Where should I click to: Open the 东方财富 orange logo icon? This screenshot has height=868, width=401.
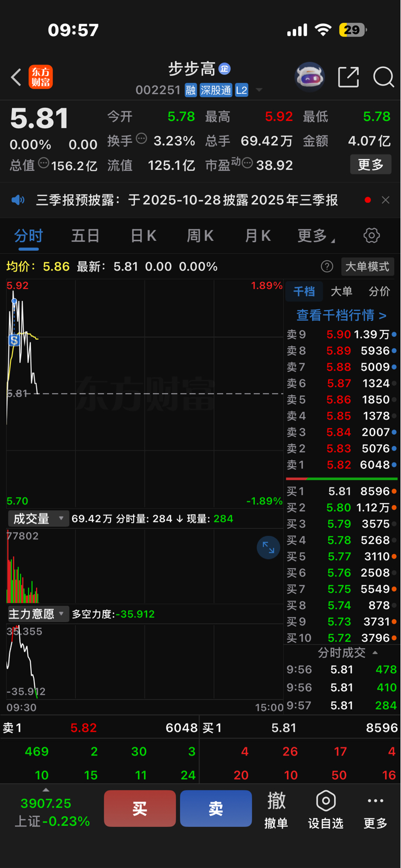click(41, 77)
